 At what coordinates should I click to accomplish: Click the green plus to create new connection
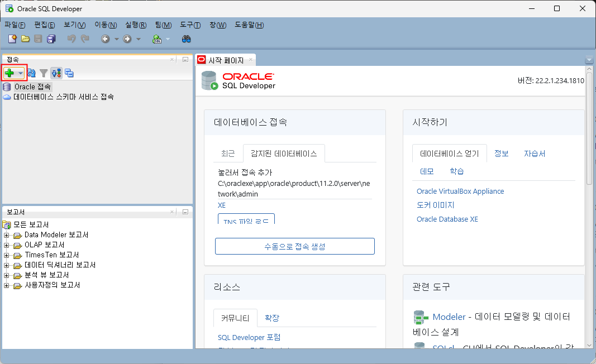pos(9,73)
